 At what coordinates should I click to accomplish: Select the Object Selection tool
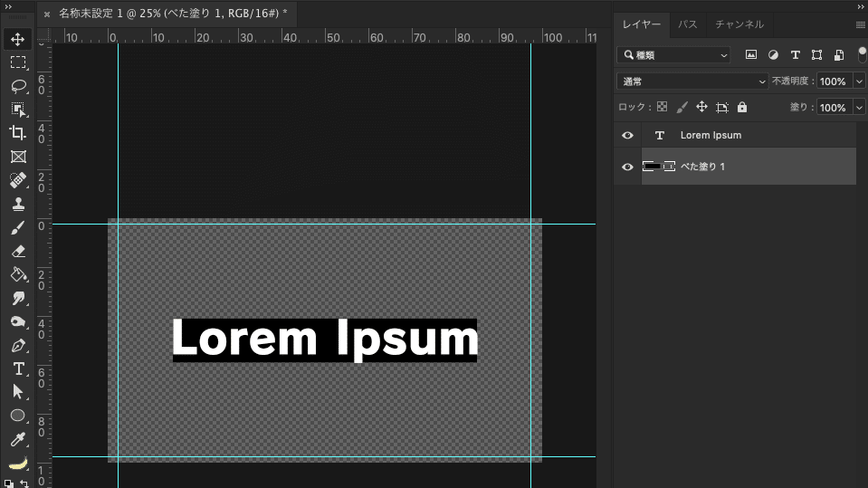click(x=18, y=110)
